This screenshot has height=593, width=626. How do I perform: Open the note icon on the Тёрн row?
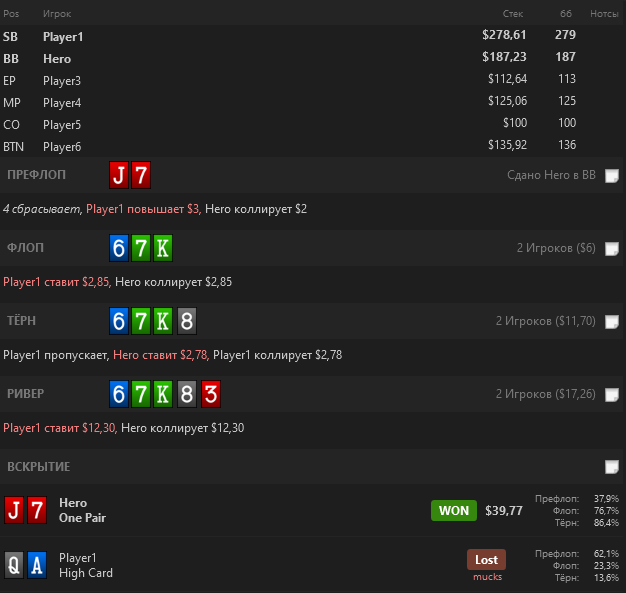[x=612, y=322]
